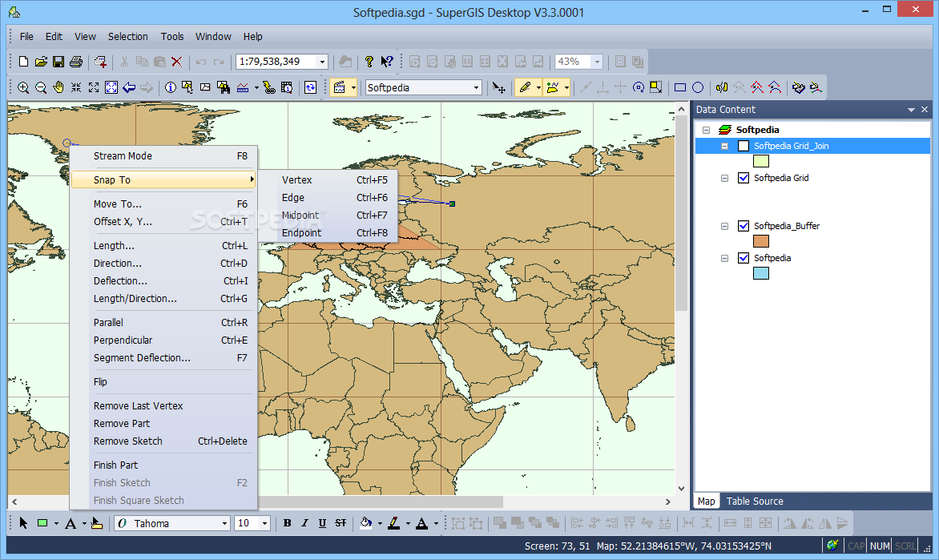Select the pencil Sketch tool
The image size is (939, 560).
pyautogui.click(x=525, y=87)
